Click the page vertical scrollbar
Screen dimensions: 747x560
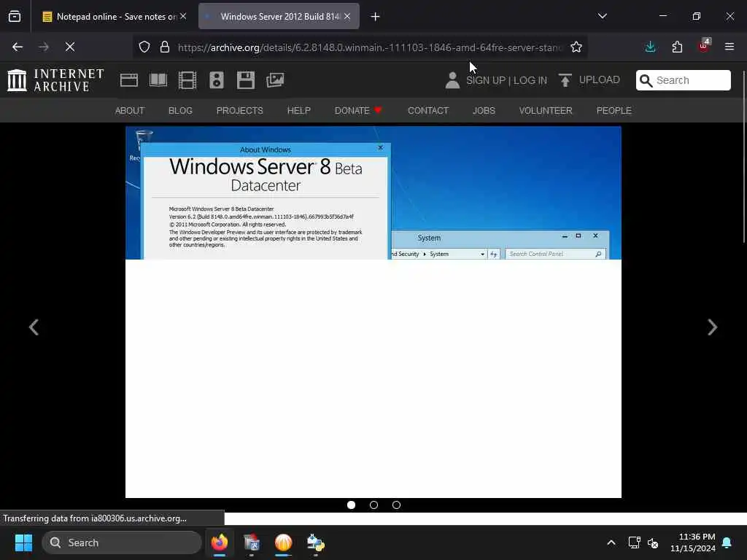743,157
